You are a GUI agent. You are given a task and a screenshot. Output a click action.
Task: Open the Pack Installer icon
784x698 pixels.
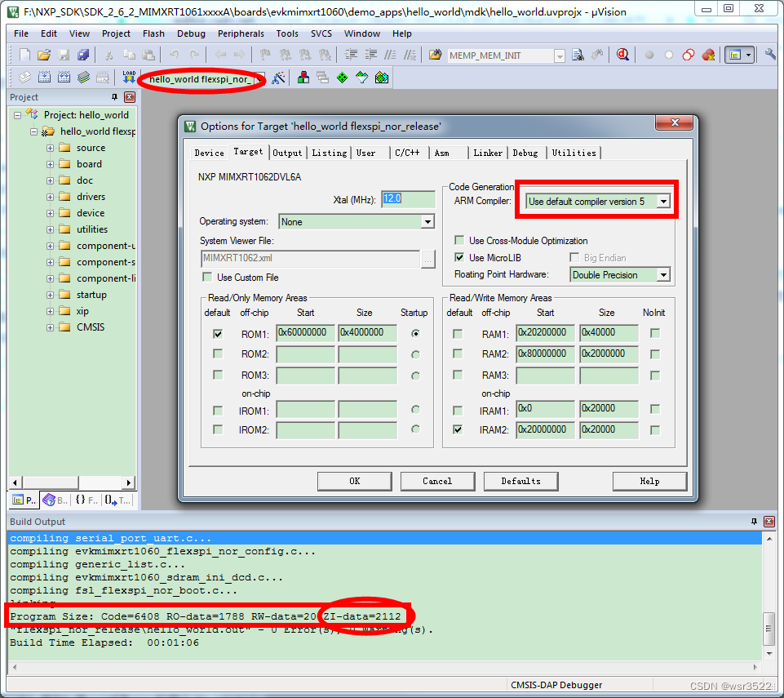click(382, 78)
